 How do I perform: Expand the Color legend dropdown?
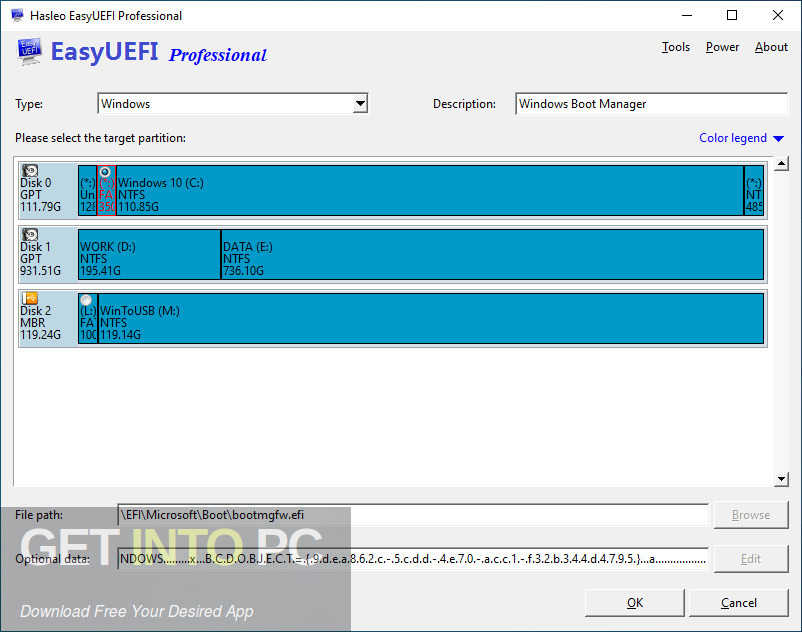(741, 138)
